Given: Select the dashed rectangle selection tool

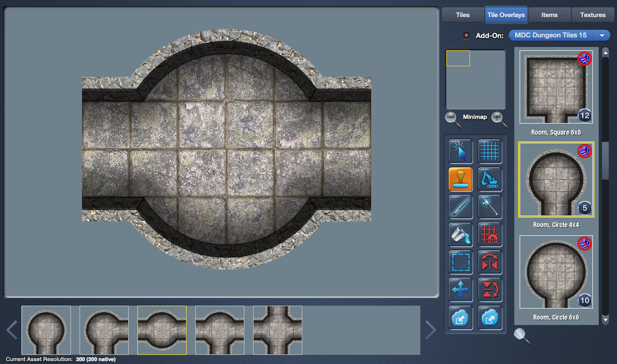Looking at the screenshot, I should tap(460, 262).
